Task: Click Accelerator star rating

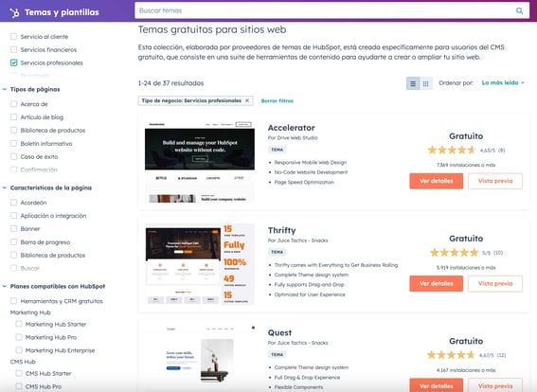Action: 452,150
